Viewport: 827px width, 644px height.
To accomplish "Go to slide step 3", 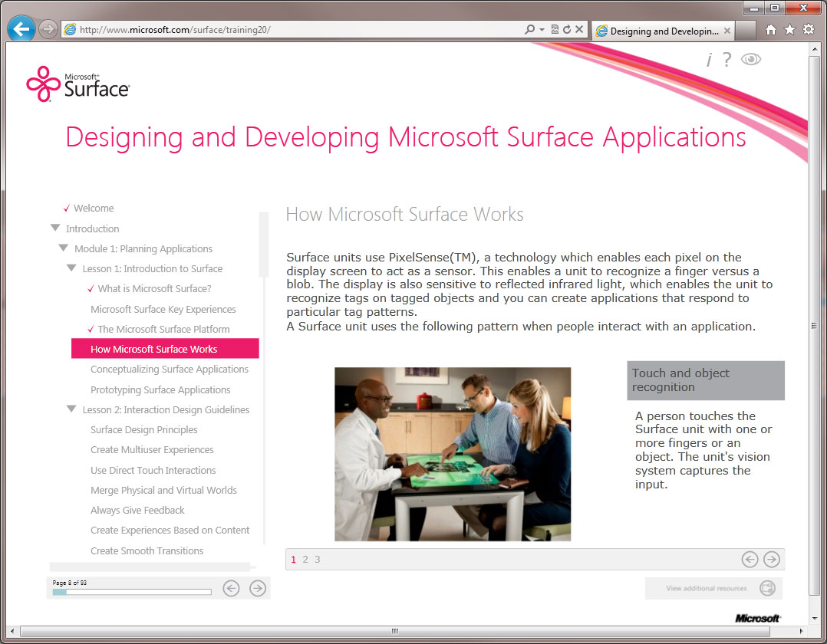I will (318, 560).
